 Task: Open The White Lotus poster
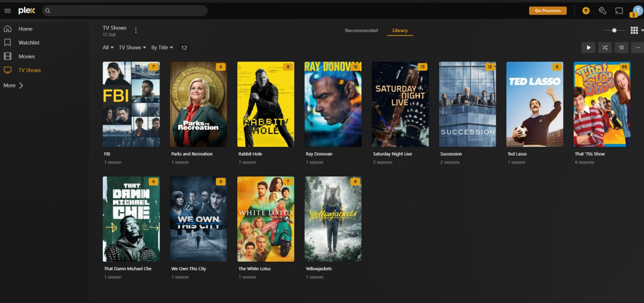pyautogui.click(x=266, y=219)
